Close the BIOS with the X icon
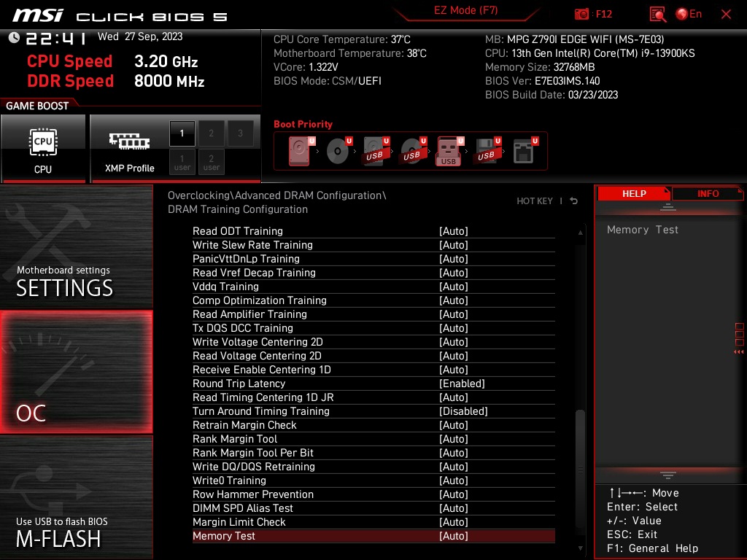Image resolution: width=747 pixels, height=560 pixels. [x=726, y=15]
